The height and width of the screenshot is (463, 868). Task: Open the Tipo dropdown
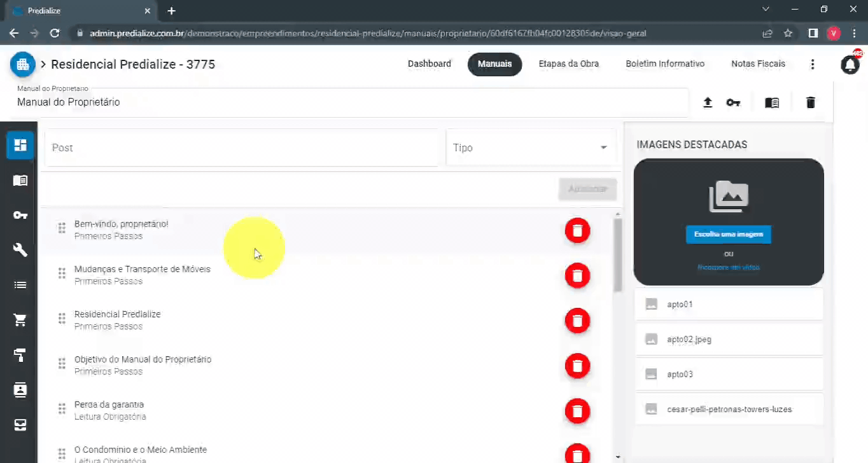[531, 148]
